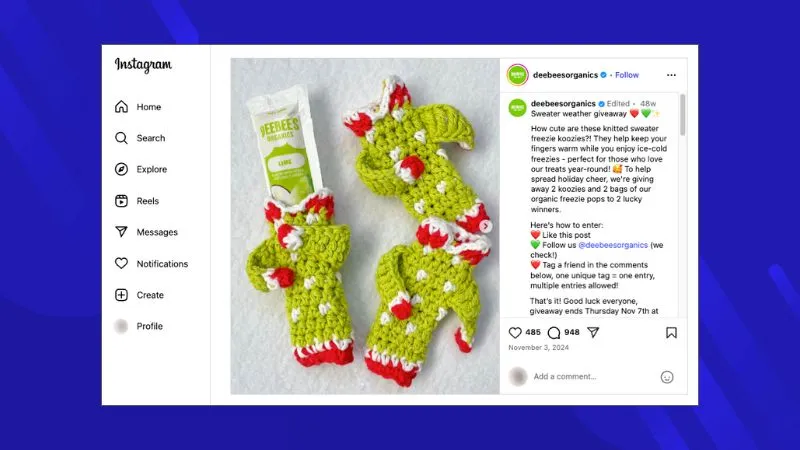Share the post using paper-plane icon
The height and width of the screenshot is (450, 800).
(593, 333)
